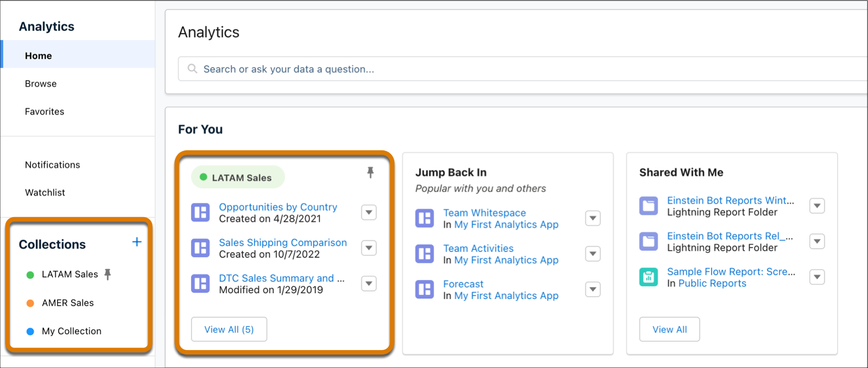Open My First Analytics App under Forecast
Screen dimensions: 868x368
[506, 296]
